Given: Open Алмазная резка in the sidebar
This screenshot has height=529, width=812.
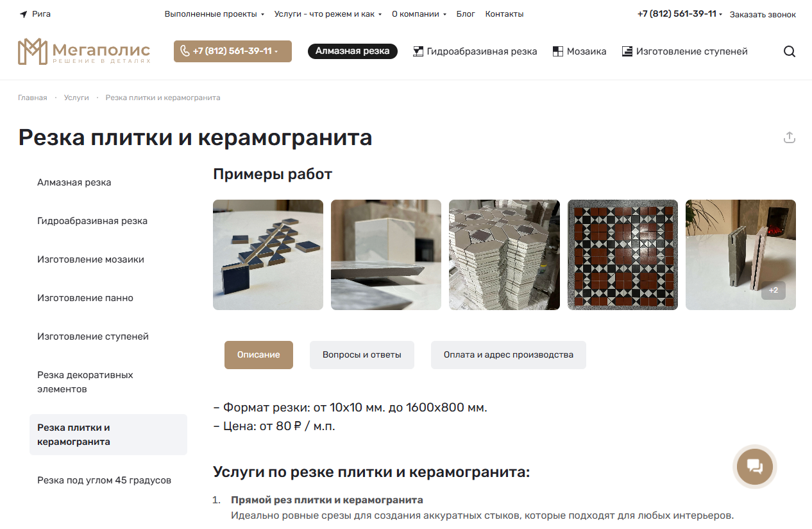Looking at the screenshot, I should coord(74,182).
